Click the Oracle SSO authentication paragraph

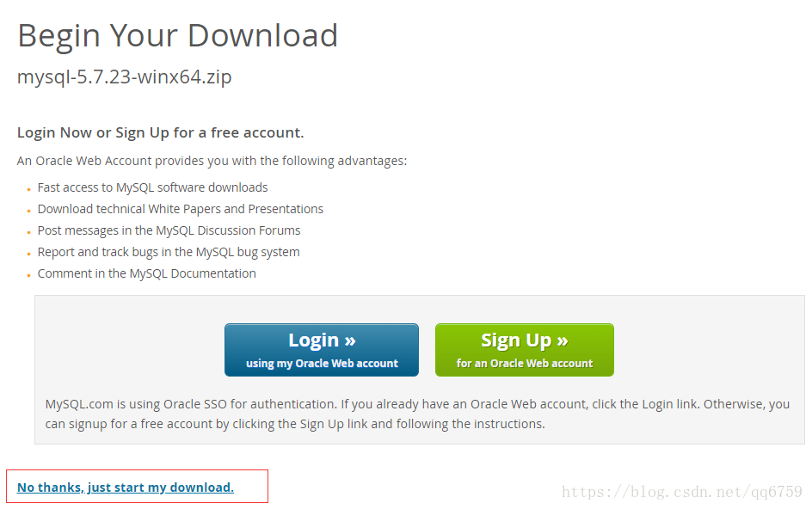pos(417,414)
